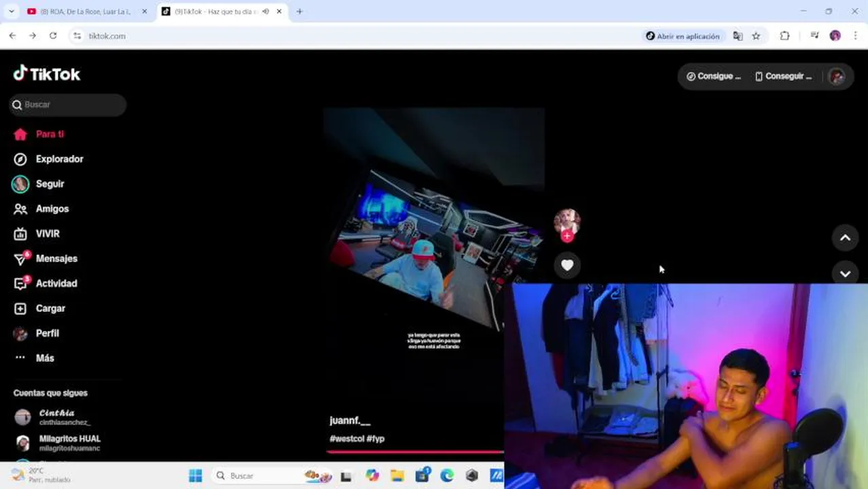Go back with browser back arrow
Image resolution: width=868 pixels, height=489 pixels.
click(x=12, y=36)
